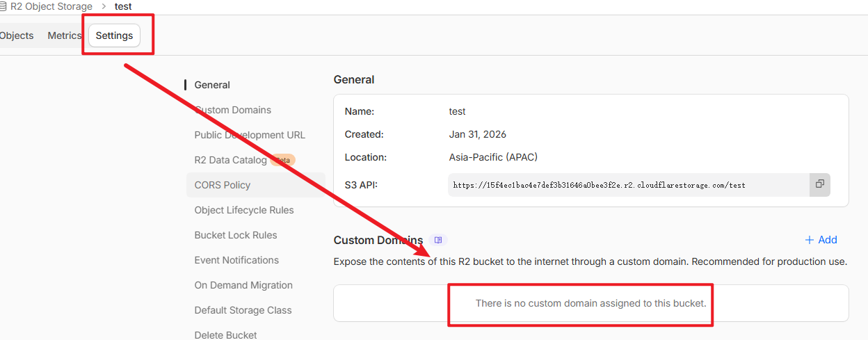
Task: Switch to the Settings tab
Action: pos(114,36)
